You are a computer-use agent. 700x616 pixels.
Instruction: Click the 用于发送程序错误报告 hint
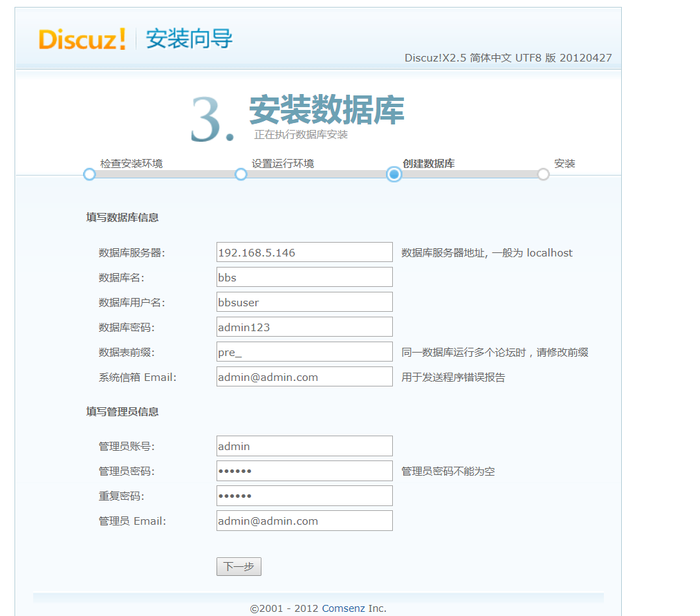coord(453,377)
